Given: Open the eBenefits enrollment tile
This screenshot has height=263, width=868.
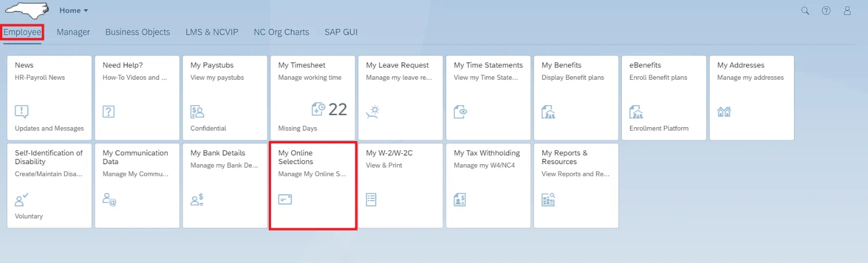Looking at the screenshot, I should [663, 97].
